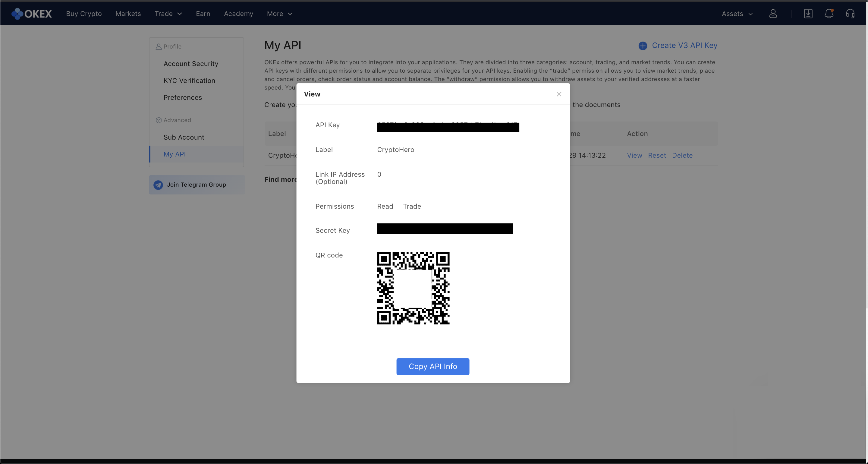The image size is (868, 464).
Task: Open Preferences in the sidebar
Action: point(183,97)
